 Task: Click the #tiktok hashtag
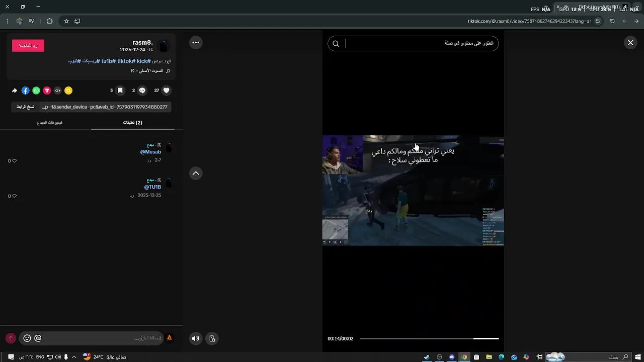click(126, 61)
